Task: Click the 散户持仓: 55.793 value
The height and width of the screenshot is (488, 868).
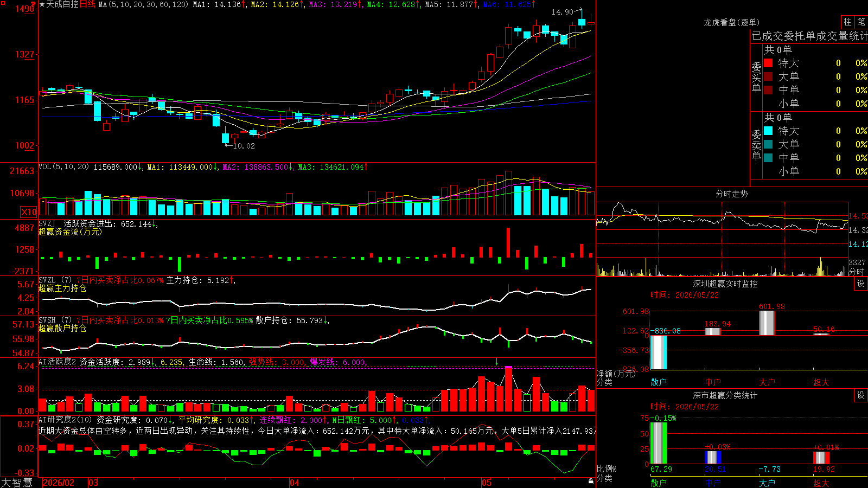Action: (290, 320)
